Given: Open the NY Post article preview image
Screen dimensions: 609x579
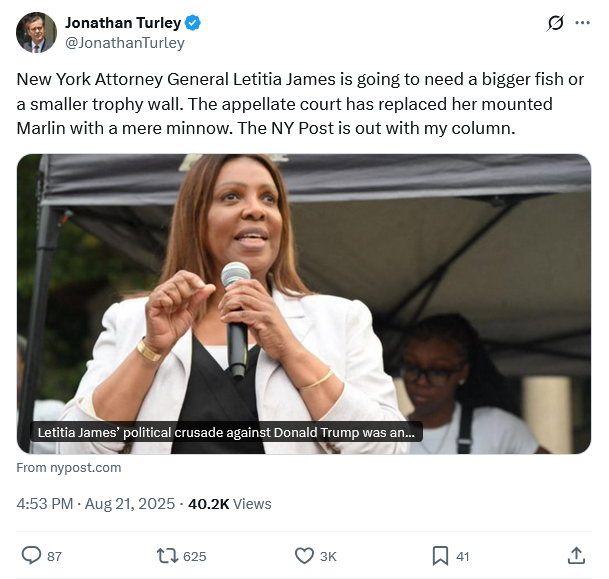Looking at the screenshot, I should click(x=304, y=304).
